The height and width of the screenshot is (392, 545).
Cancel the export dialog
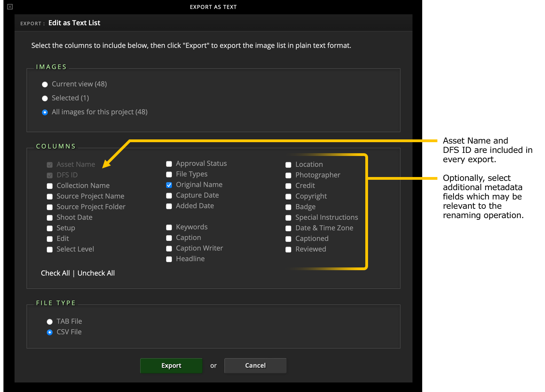coord(255,365)
